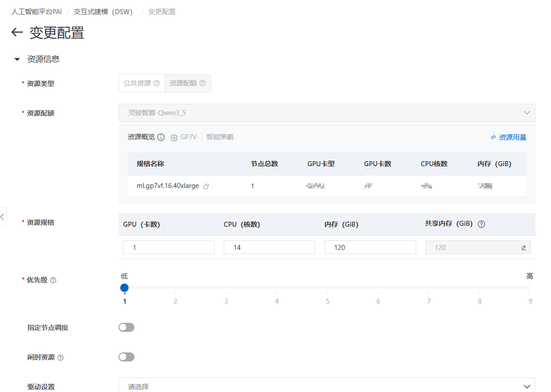The width and height of the screenshot is (551, 392).
Task: Click the 内存 (GiB) input field
Action: [x=370, y=247]
